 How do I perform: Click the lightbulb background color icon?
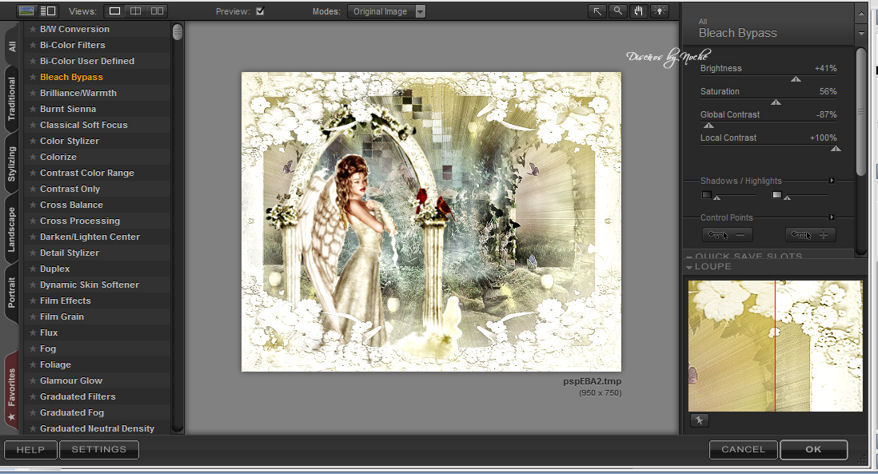pos(660,11)
